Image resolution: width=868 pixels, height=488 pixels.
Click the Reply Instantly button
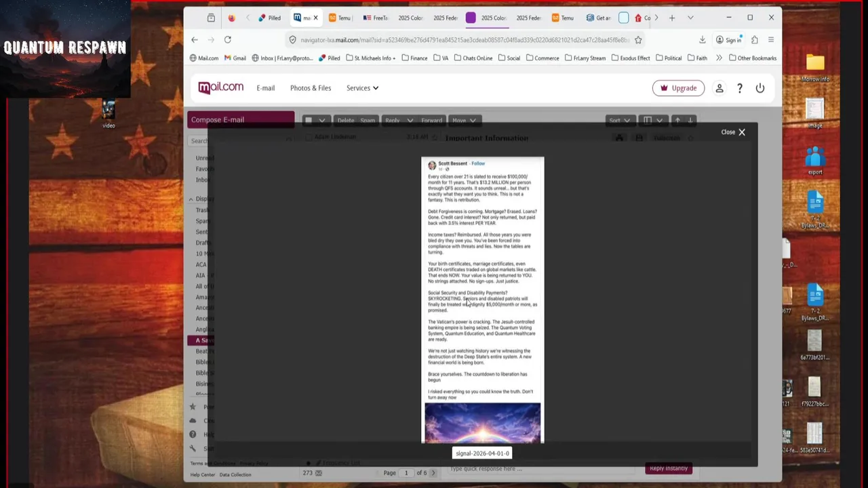(669, 468)
